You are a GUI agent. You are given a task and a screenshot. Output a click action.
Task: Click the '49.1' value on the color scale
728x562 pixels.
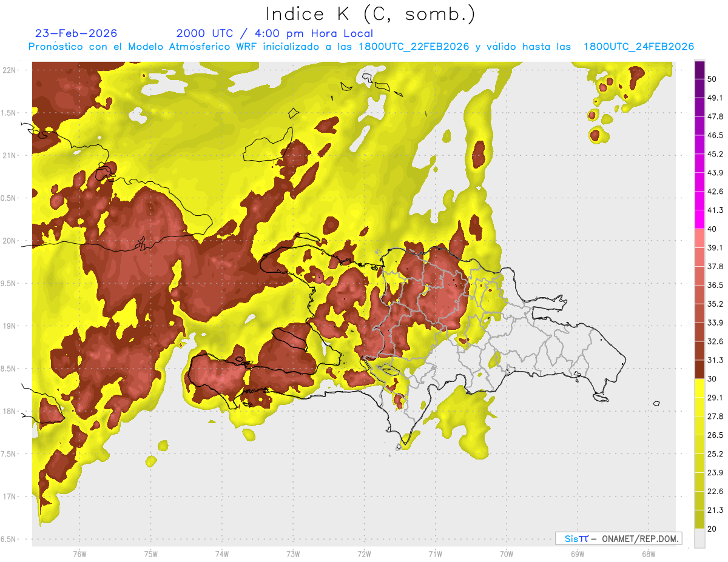715,98
